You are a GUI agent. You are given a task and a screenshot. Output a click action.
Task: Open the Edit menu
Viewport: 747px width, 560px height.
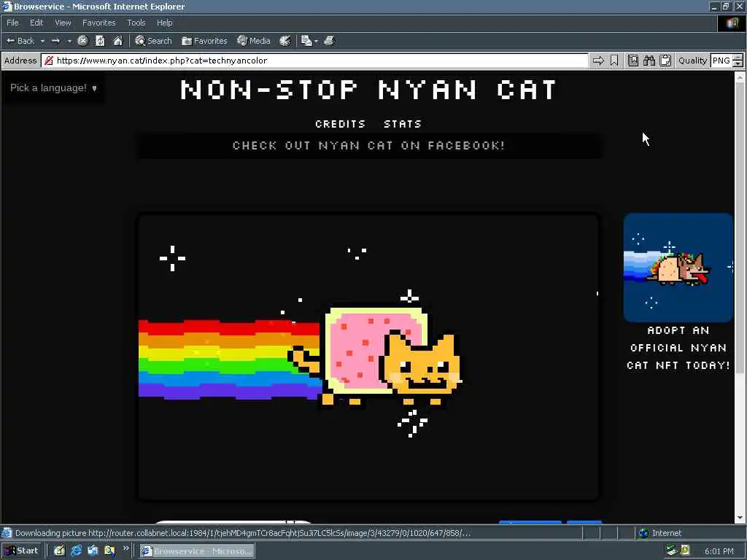coord(36,23)
